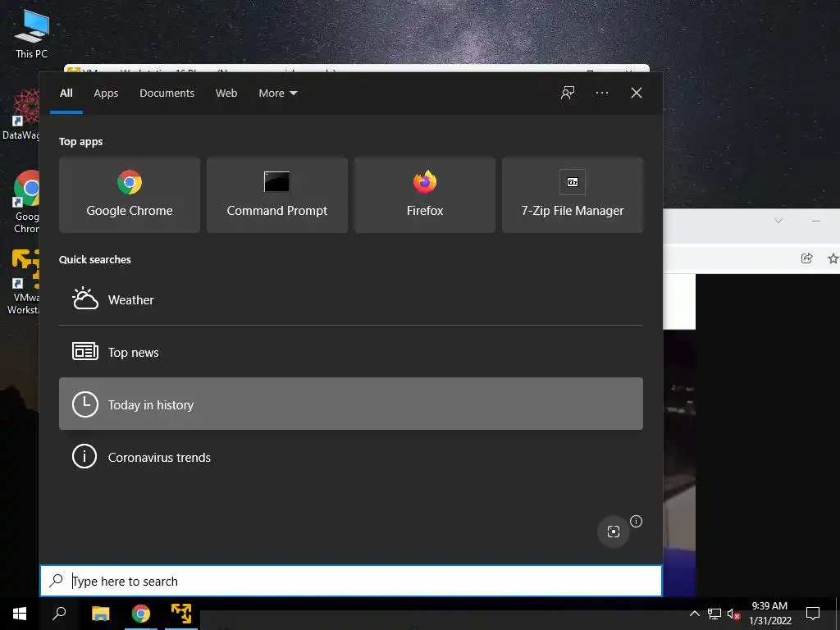Click the clock icon beside Today in history
Image resolution: width=840 pixels, height=630 pixels.
(85, 404)
